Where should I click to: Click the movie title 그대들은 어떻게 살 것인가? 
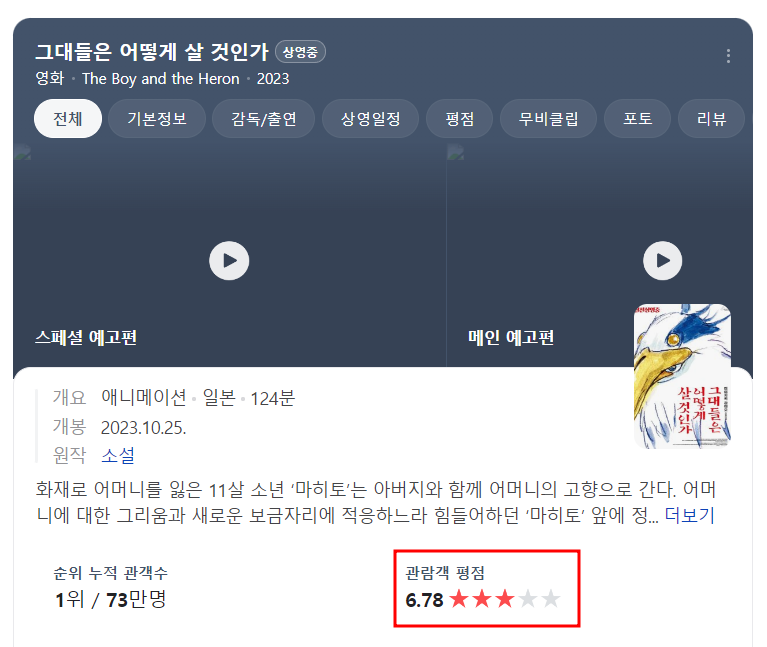152,52
